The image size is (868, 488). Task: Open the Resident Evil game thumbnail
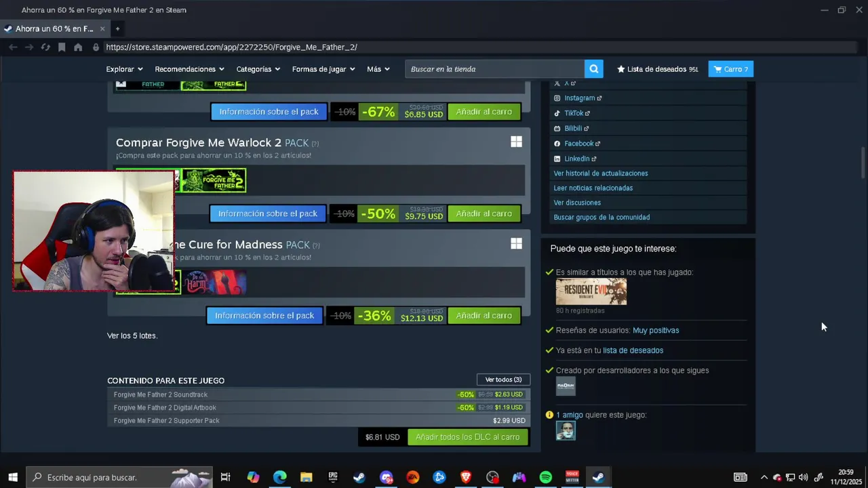[591, 291]
